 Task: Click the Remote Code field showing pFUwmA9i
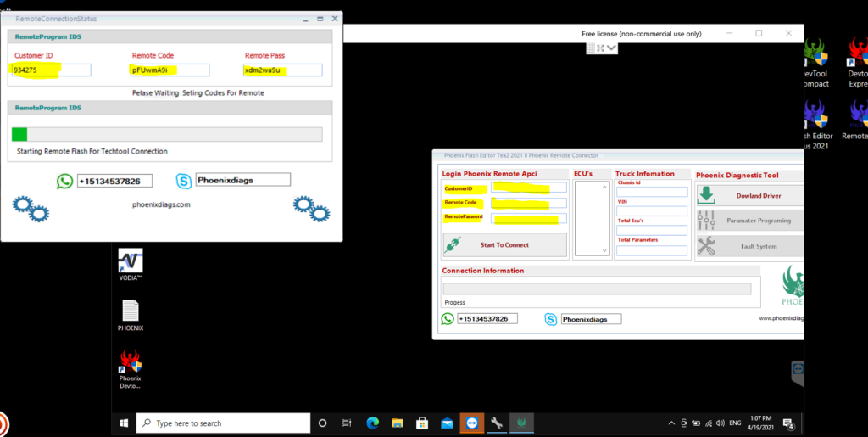click(170, 70)
